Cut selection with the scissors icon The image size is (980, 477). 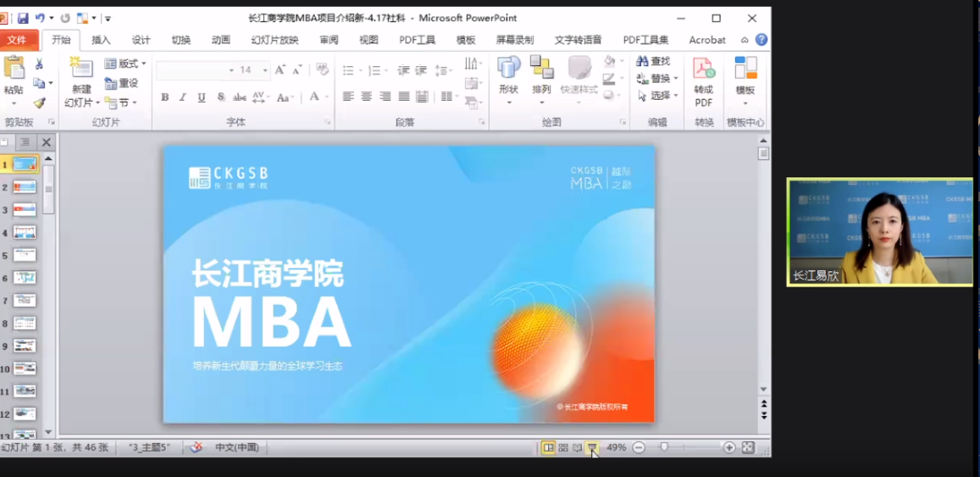tap(39, 64)
